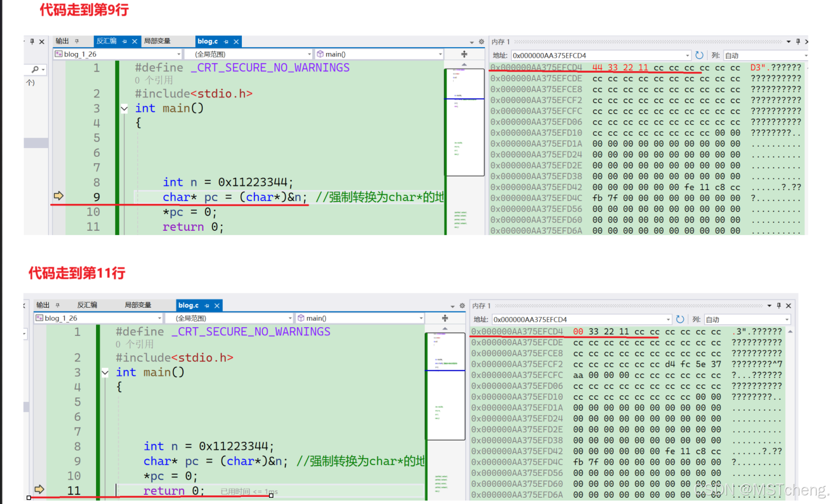The height and width of the screenshot is (504, 832).
Task: Open the 输出 tab in the lower screenshot
Action: [43, 305]
